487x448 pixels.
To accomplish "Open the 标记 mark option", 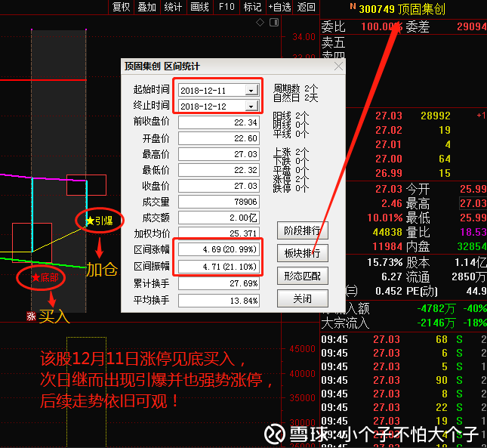I will click(252, 7).
